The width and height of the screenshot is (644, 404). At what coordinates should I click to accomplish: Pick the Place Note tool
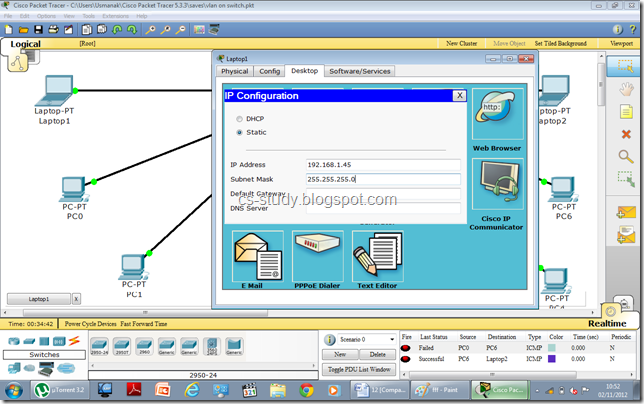[626, 111]
